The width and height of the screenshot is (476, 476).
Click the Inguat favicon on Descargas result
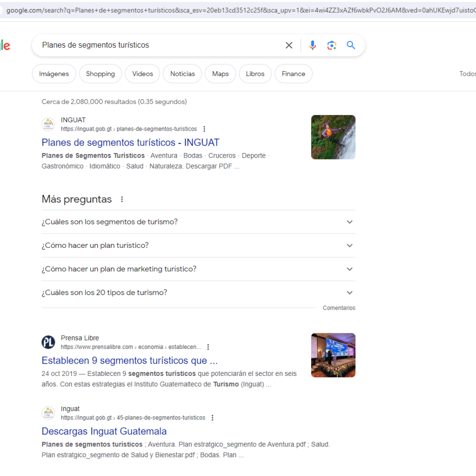[48, 413]
